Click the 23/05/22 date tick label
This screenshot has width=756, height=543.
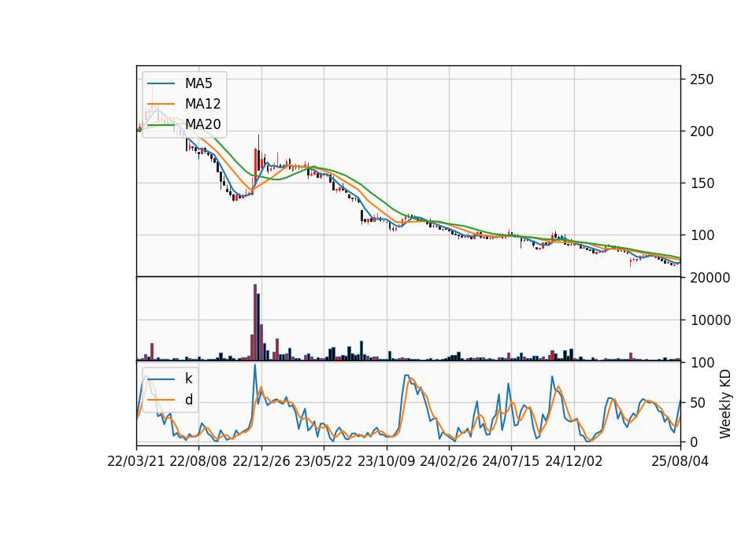324,461
